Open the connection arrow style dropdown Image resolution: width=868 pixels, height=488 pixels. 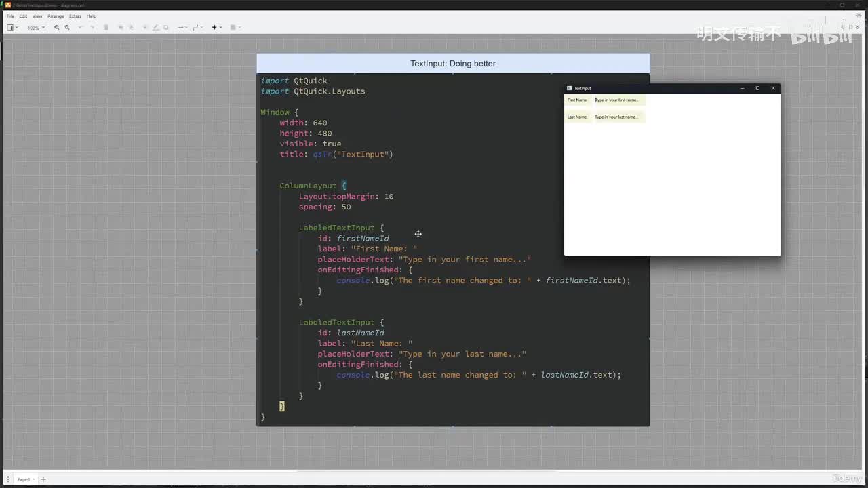[x=182, y=28]
